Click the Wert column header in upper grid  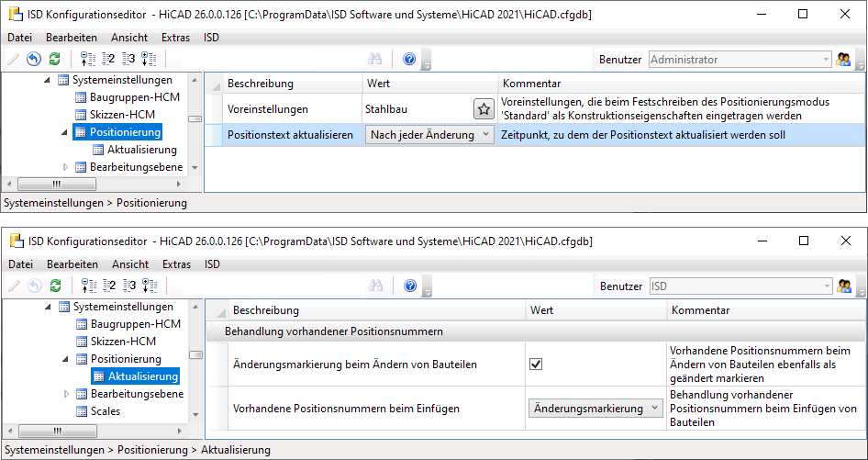[x=378, y=84]
